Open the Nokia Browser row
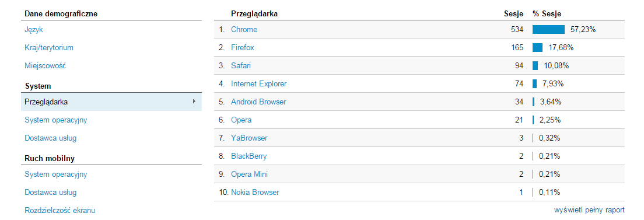Viewport: 644px width, 220px height. [255, 193]
